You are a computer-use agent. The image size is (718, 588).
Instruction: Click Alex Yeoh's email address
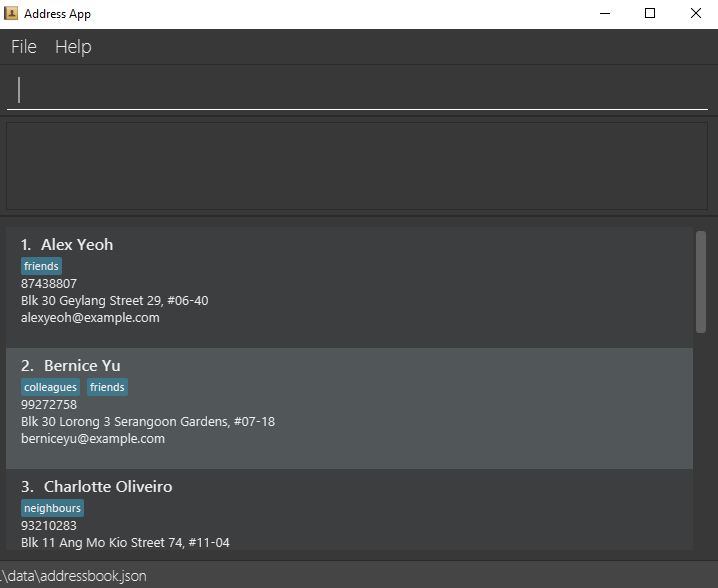point(90,318)
